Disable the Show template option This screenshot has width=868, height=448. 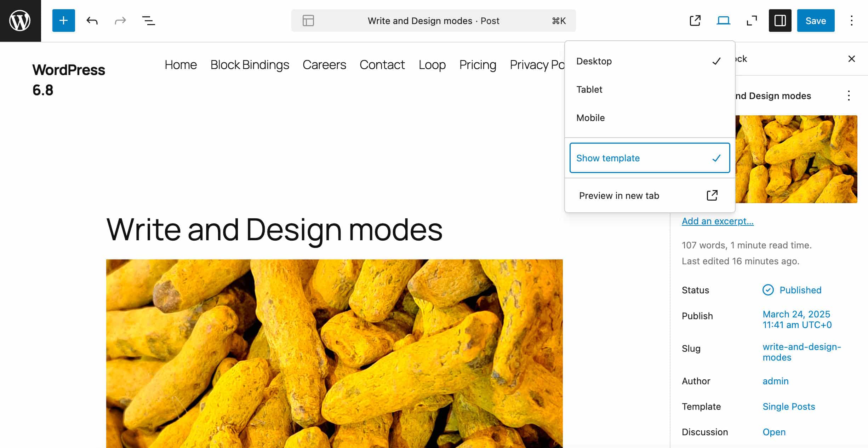650,158
